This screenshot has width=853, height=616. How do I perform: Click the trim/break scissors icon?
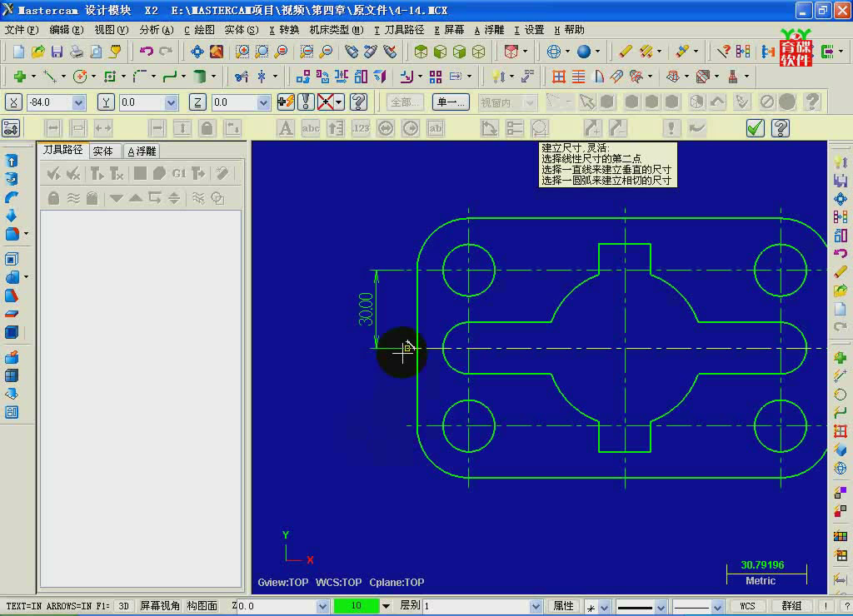(242, 77)
